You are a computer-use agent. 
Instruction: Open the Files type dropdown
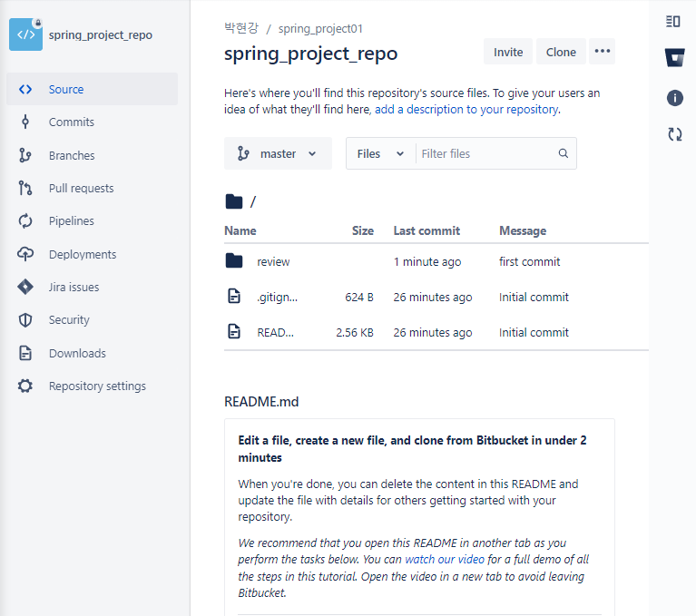[x=381, y=153]
